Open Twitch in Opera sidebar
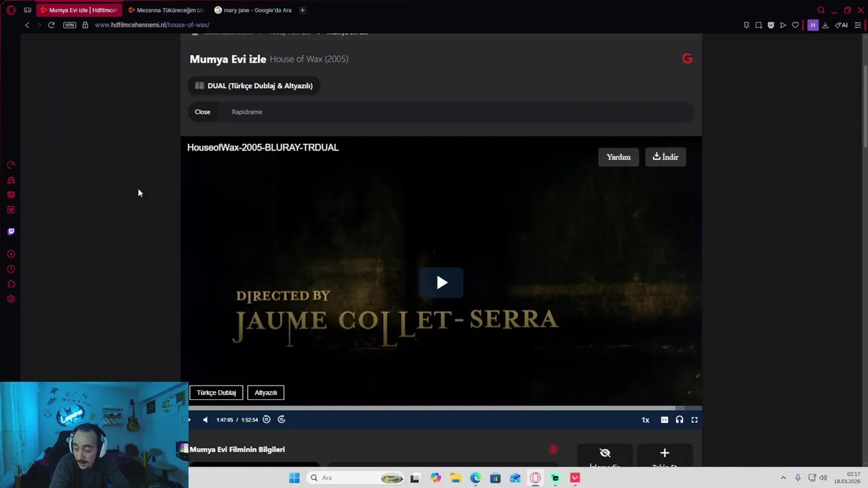This screenshot has height=488, width=868. pyautogui.click(x=11, y=232)
